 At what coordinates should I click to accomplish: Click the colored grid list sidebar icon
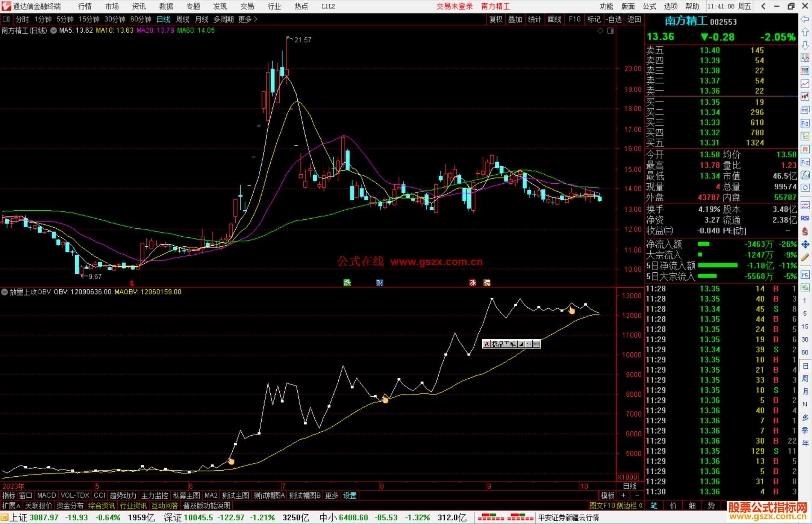tap(805, 71)
